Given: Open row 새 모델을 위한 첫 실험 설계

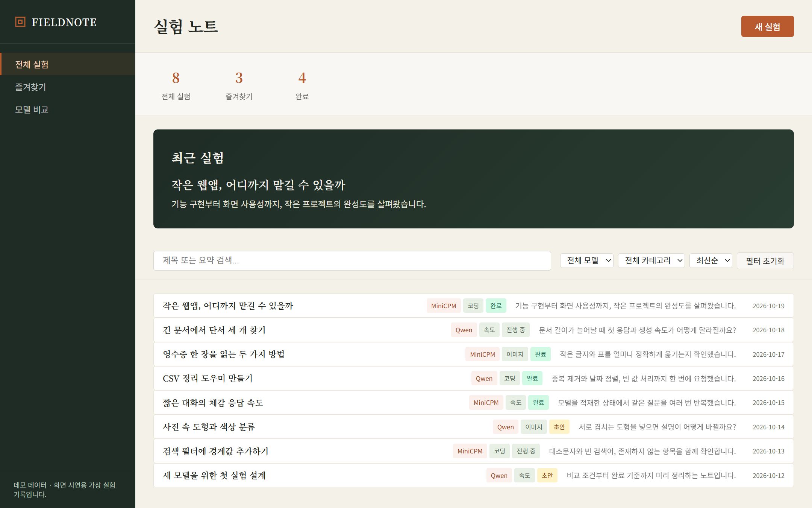Looking at the screenshot, I should coord(473,475).
